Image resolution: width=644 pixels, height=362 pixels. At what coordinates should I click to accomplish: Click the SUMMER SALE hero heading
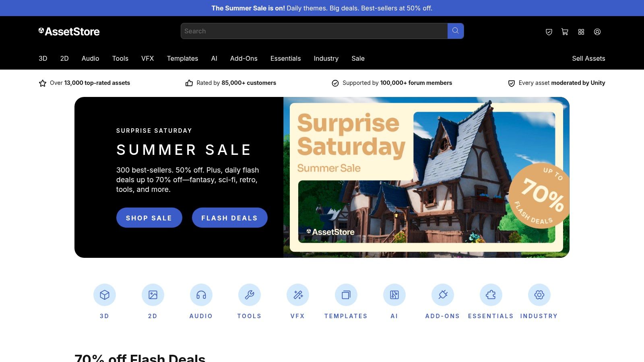point(184,150)
